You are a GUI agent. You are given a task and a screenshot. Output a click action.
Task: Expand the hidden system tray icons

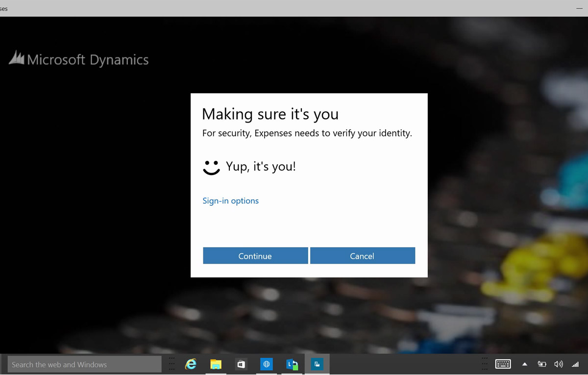coord(525,364)
